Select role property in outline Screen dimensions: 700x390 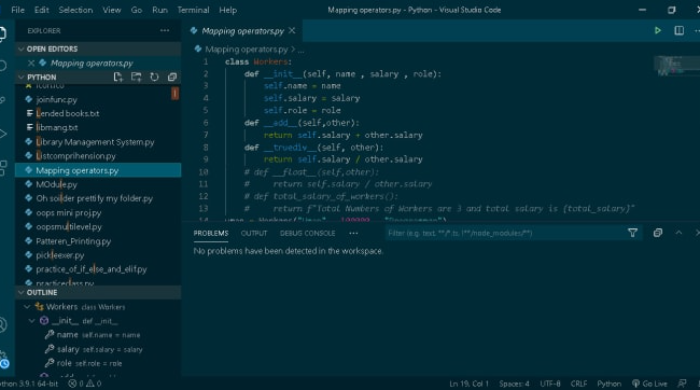click(98, 363)
